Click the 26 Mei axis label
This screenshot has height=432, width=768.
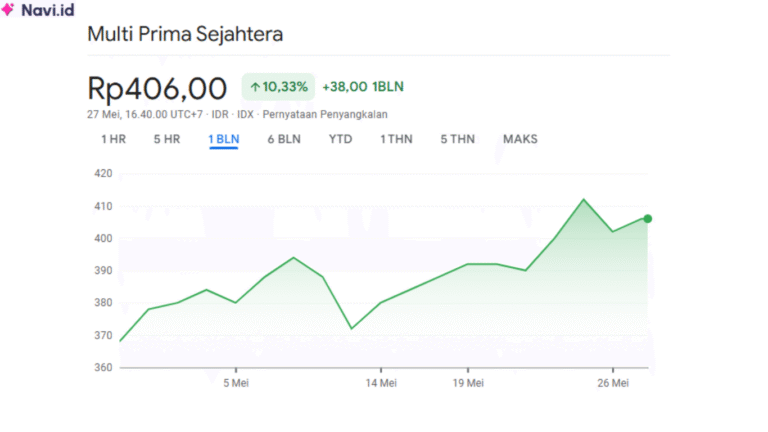pyautogui.click(x=613, y=383)
